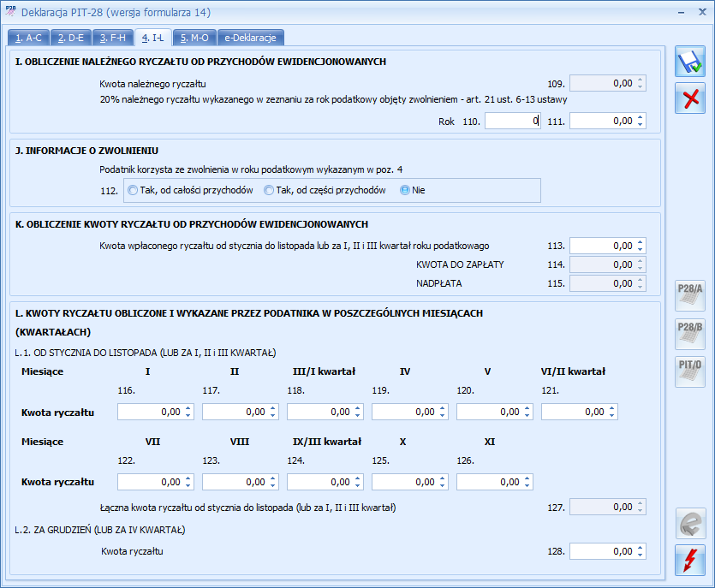Open the PIT/D attachment
Image resolution: width=715 pixels, height=588 pixels.
tap(690, 371)
